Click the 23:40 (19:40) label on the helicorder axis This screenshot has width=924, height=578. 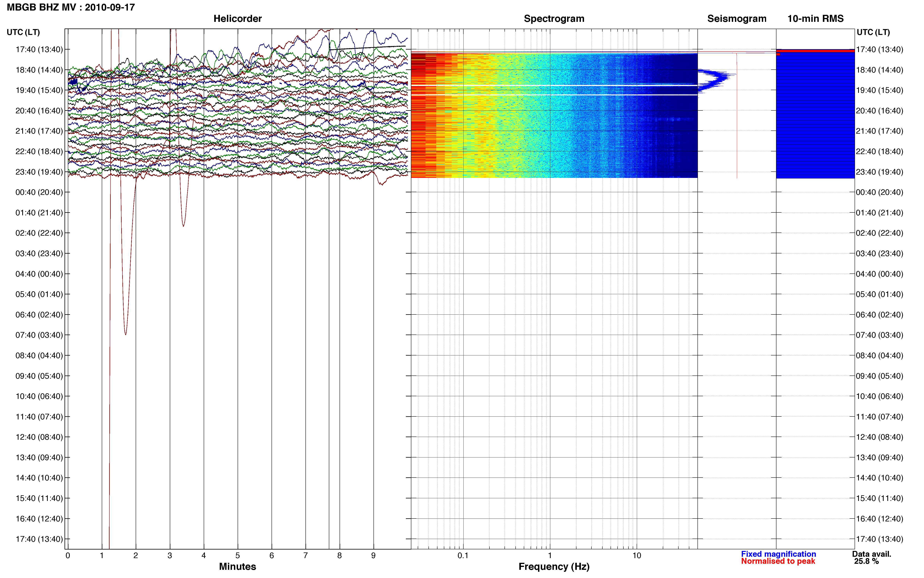39,172
